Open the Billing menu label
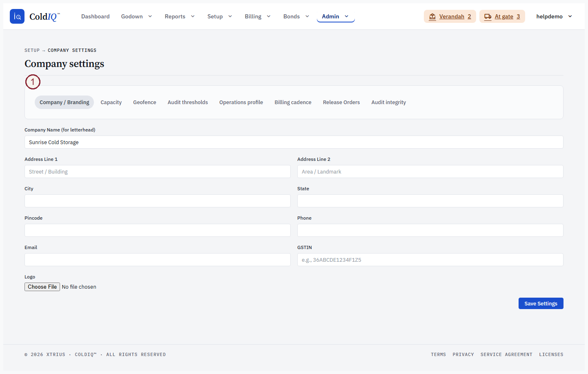 click(x=253, y=16)
